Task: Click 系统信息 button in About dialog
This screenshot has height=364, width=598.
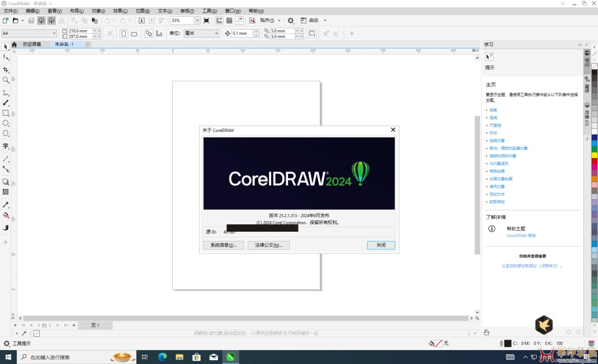Action: point(223,245)
